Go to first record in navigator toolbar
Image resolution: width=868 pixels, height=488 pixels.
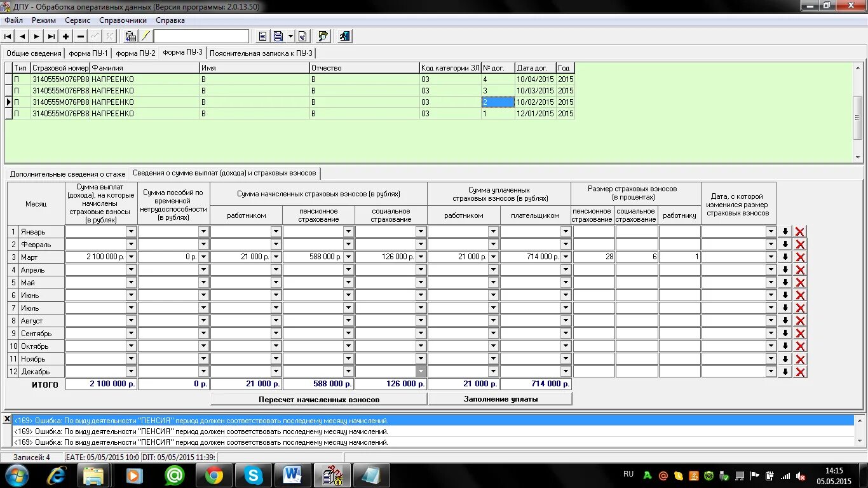8,36
